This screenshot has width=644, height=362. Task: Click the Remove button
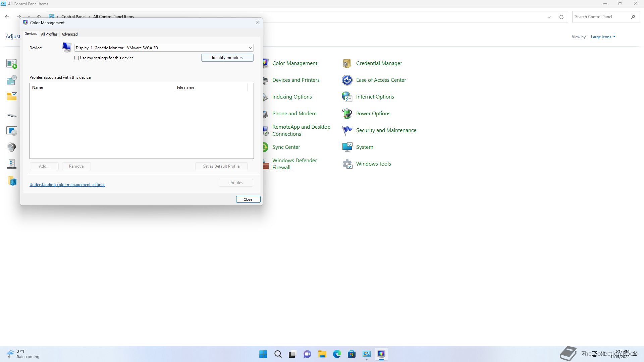pos(76,166)
